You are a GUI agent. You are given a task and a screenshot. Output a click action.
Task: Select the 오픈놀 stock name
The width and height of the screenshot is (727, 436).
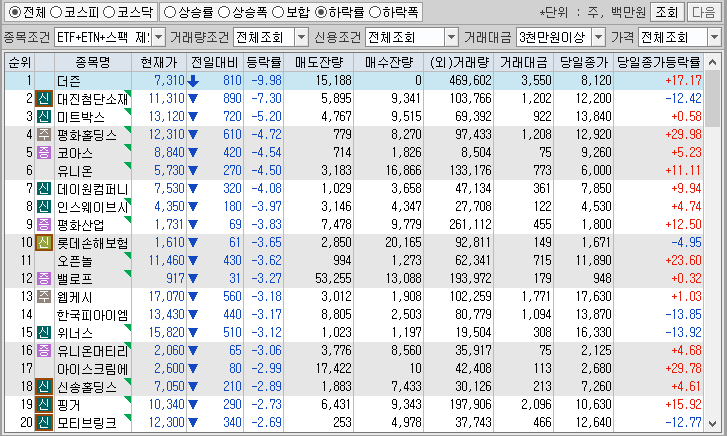tap(75, 261)
